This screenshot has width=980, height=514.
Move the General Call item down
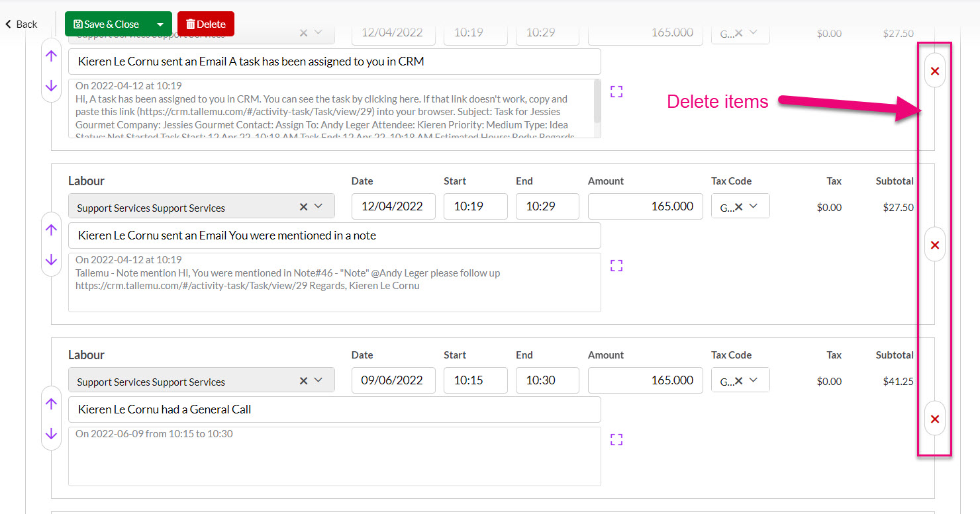click(51, 434)
